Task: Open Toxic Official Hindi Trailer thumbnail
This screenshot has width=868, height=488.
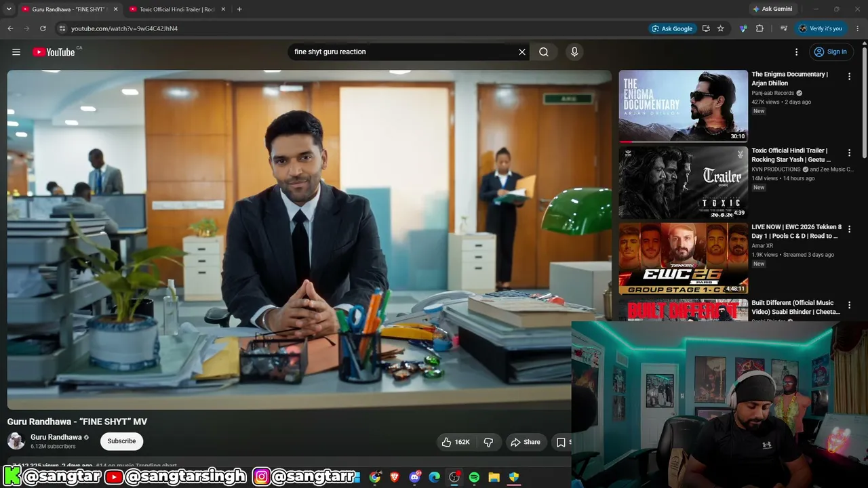Action: pos(683,182)
